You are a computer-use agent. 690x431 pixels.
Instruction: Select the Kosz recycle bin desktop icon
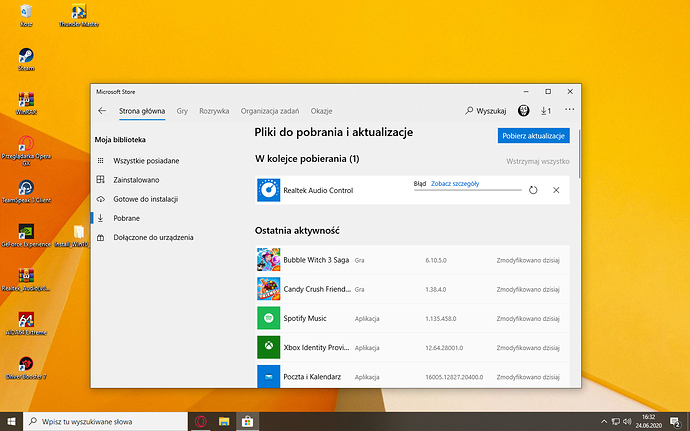26,15
